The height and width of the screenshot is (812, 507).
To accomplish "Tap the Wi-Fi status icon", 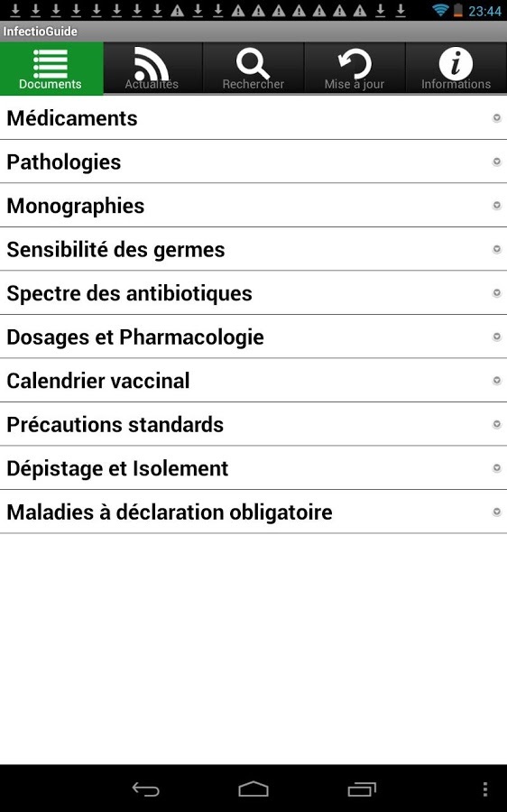I will [440, 10].
